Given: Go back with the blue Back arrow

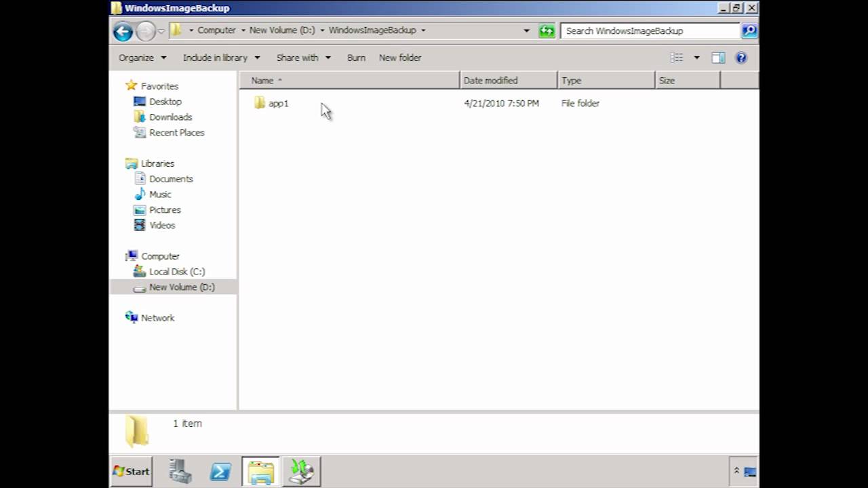Looking at the screenshot, I should point(123,31).
